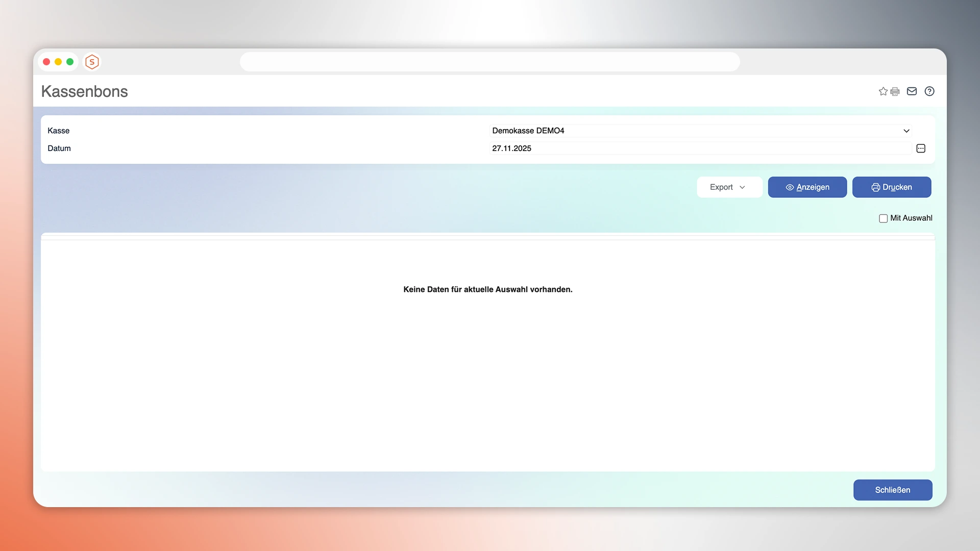Focus the Datum field showing 27.11.2025
This screenshot has height=551, width=980.
pyautogui.click(x=700, y=148)
